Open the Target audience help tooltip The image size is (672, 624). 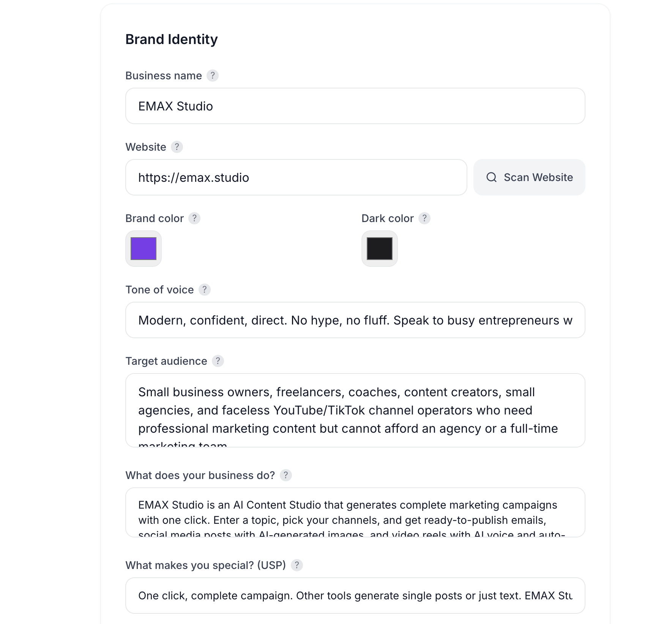click(x=218, y=361)
